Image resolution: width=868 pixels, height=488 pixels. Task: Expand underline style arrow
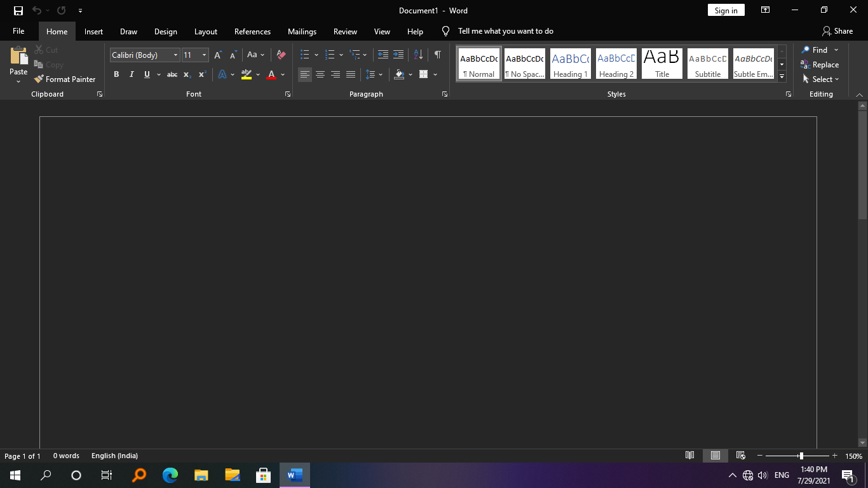(x=159, y=74)
